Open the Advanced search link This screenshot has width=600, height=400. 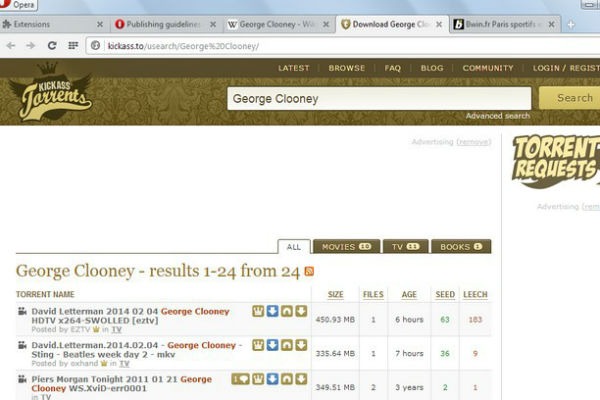(x=498, y=116)
